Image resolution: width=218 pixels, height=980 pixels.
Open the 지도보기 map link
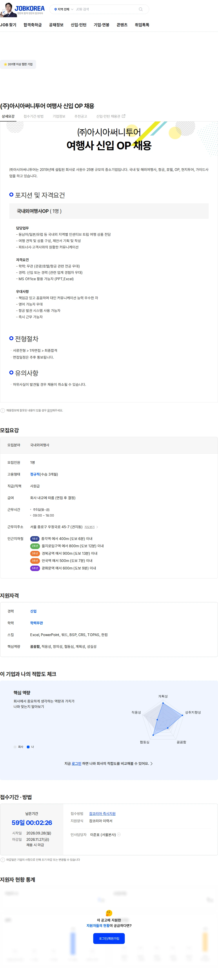[89, 527]
